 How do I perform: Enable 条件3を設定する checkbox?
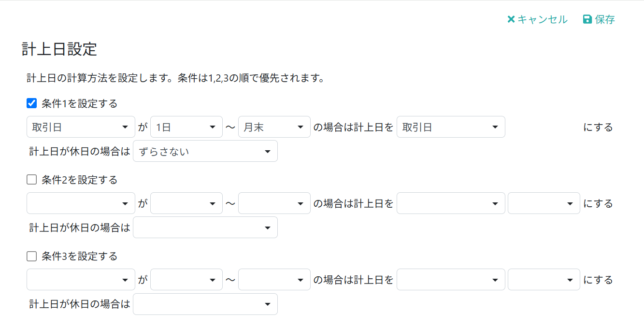32,256
